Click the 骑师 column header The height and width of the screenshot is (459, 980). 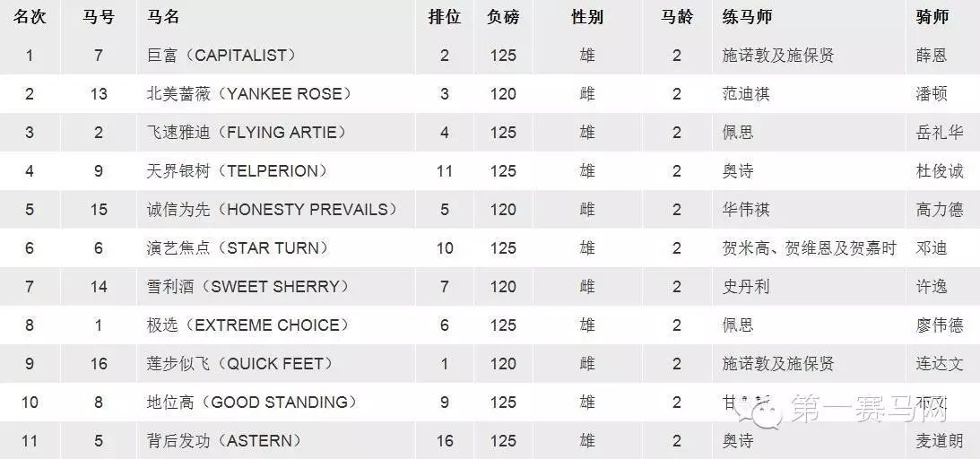click(932, 17)
